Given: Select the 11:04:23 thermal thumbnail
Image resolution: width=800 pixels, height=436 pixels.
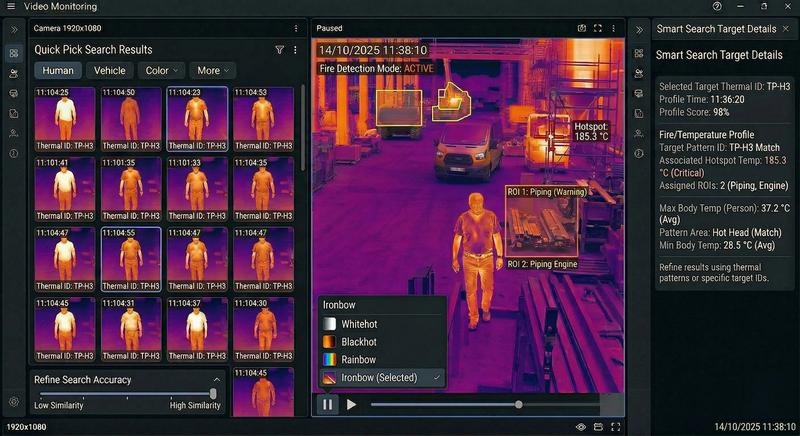Looking at the screenshot, I should tap(197, 119).
